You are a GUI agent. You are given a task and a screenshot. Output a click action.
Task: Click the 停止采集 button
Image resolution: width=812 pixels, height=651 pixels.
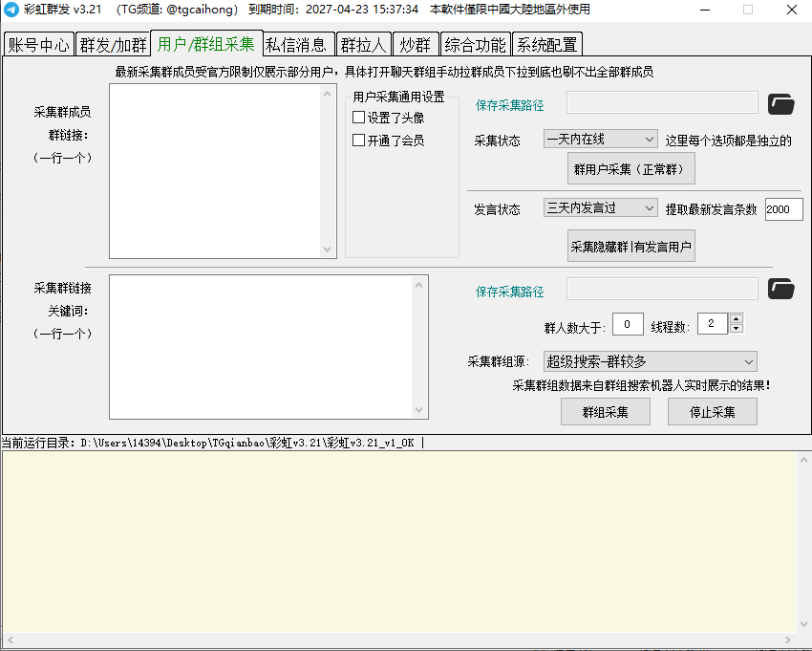[x=713, y=412]
